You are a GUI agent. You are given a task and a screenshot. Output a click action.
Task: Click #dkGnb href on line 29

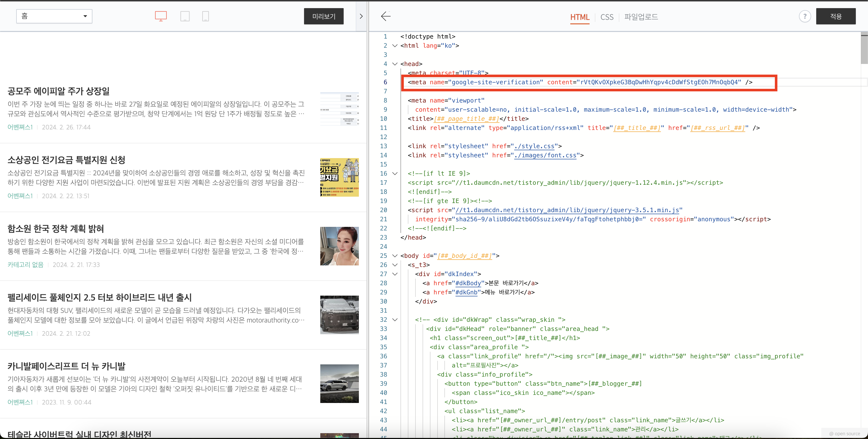pyautogui.click(x=466, y=292)
